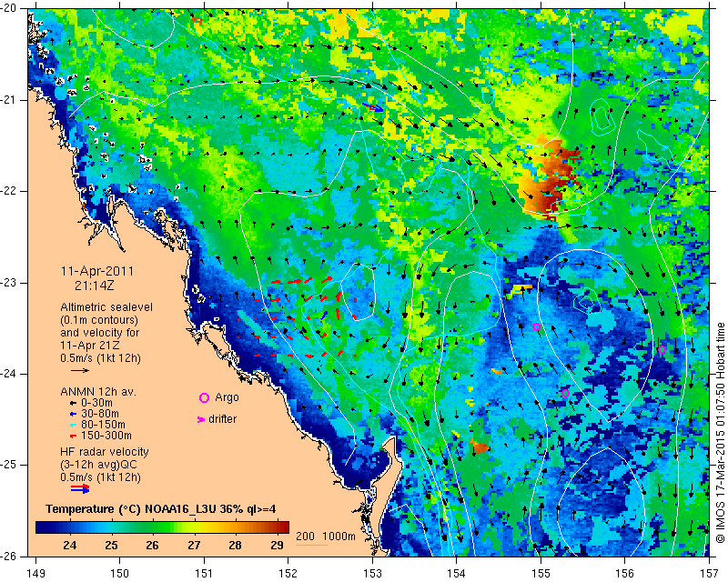The width and height of the screenshot is (728, 582).
Task: Click the time text '21:14Z'
Action: (95, 286)
